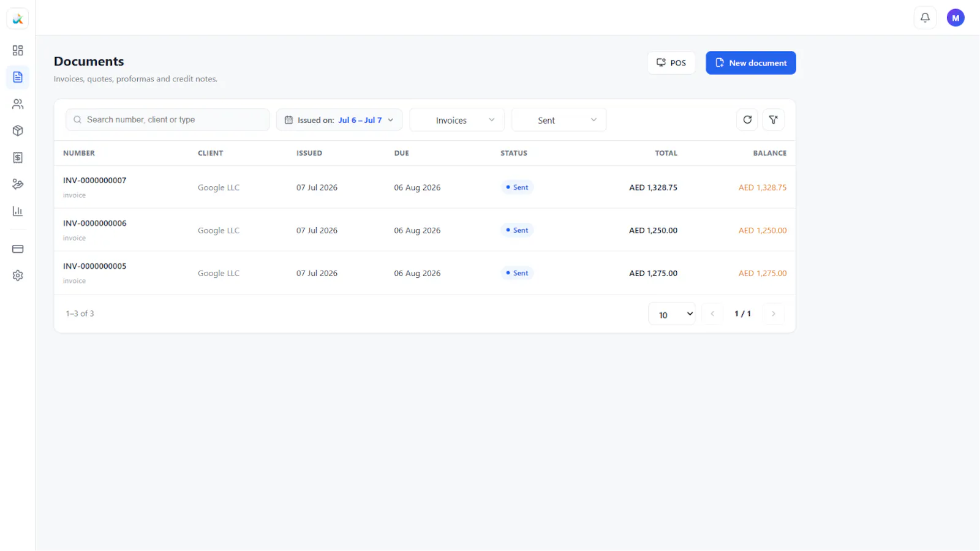Open the settings gear icon in sidebar
This screenshot has height=551, width=980.
coord(18,275)
